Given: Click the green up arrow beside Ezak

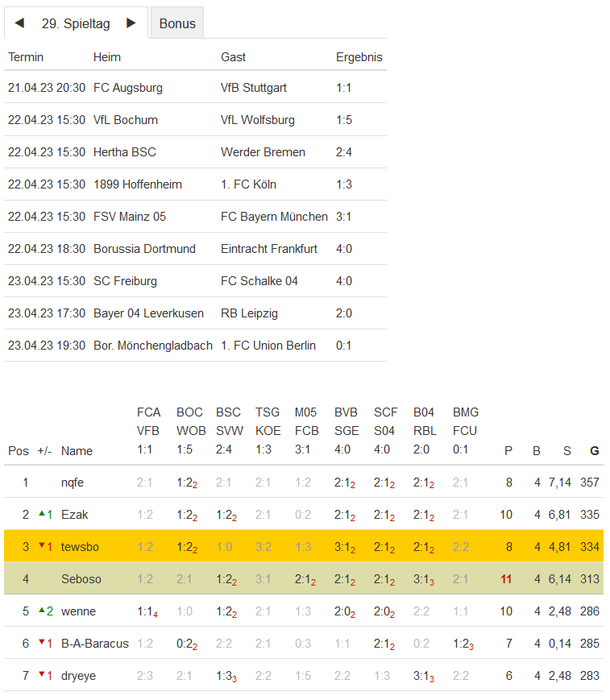Looking at the screenshot, I should [42, 514].
